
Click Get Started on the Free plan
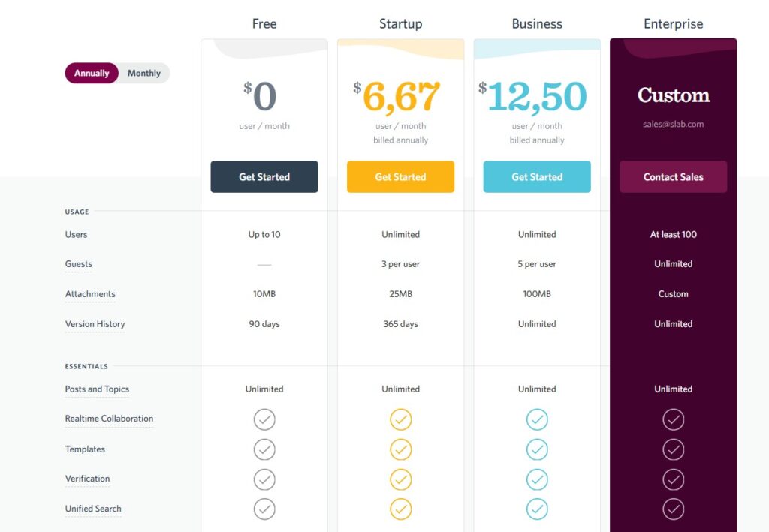pos(264,176)
